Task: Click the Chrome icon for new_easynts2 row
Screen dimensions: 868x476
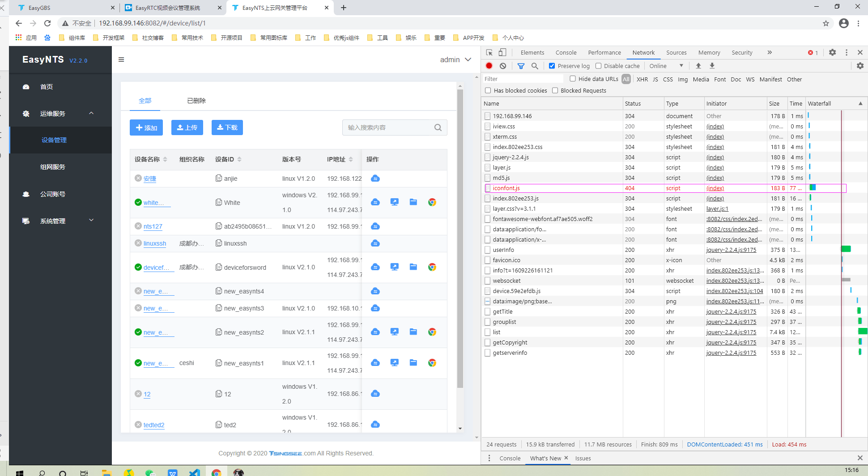Action: (432, 332)
